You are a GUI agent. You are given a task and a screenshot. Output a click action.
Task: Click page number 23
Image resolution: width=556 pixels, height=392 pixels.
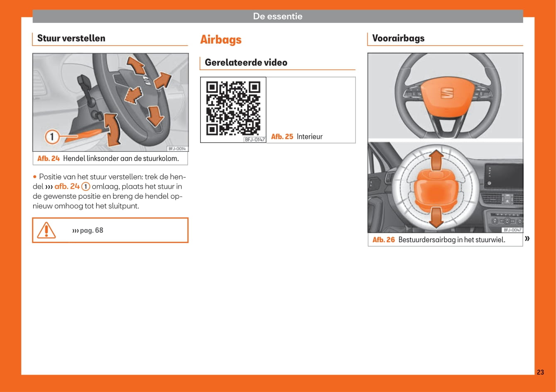click(x=540, y=372)
